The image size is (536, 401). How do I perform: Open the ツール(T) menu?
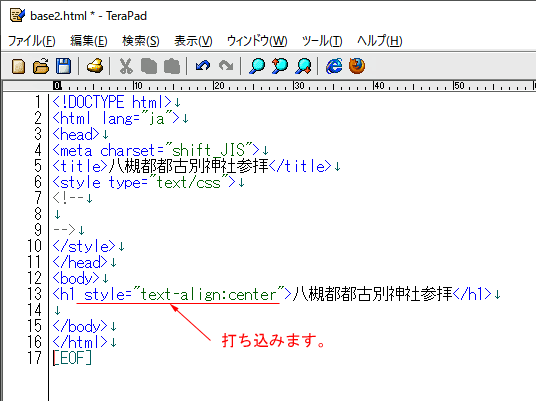(x=322, y=41)
